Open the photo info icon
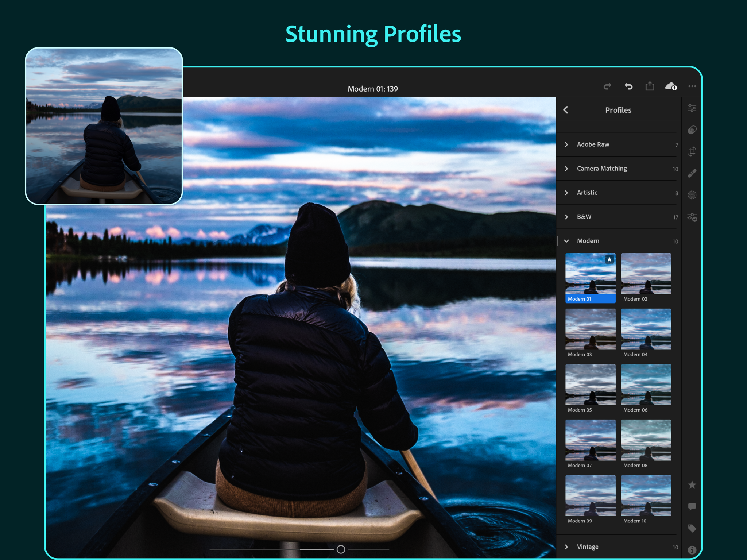This screenshot has height=560, width=747. click(x=692, y=550)
